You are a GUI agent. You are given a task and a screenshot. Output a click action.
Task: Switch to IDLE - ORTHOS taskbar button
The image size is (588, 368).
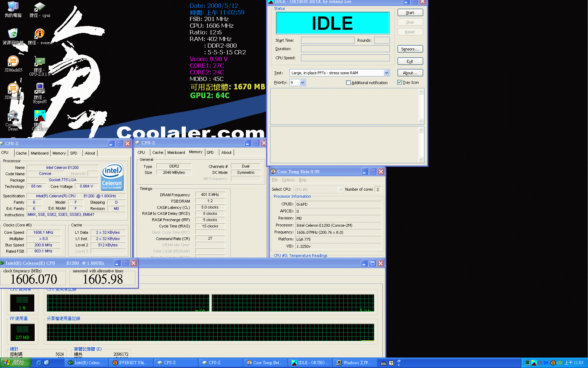310,363
